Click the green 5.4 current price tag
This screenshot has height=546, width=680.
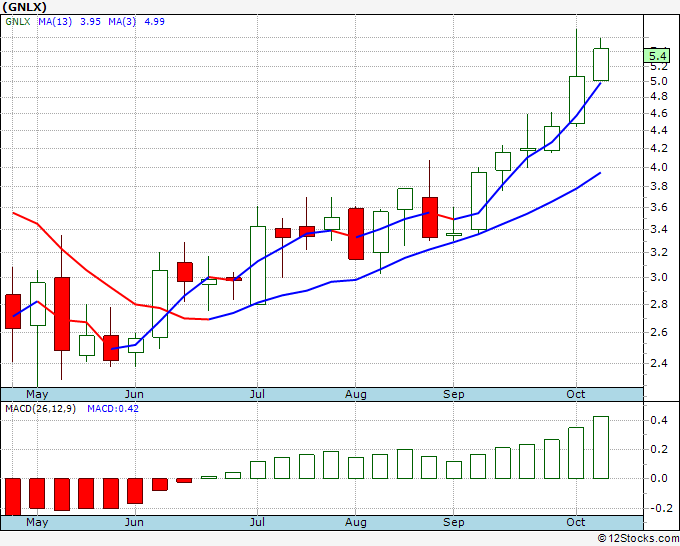(657, 56)
